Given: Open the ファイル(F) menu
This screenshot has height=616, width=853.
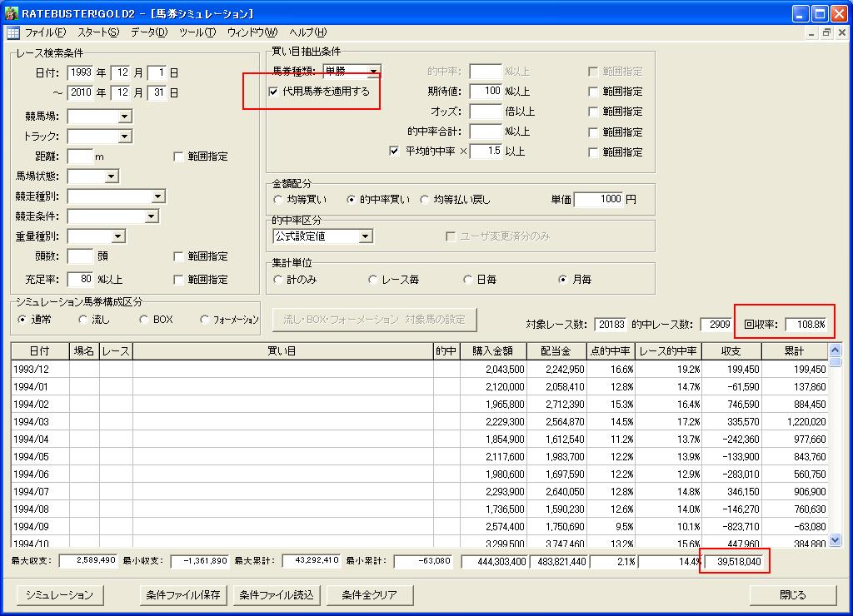Looking at the screenshot, I should click(x=45, y=32).
